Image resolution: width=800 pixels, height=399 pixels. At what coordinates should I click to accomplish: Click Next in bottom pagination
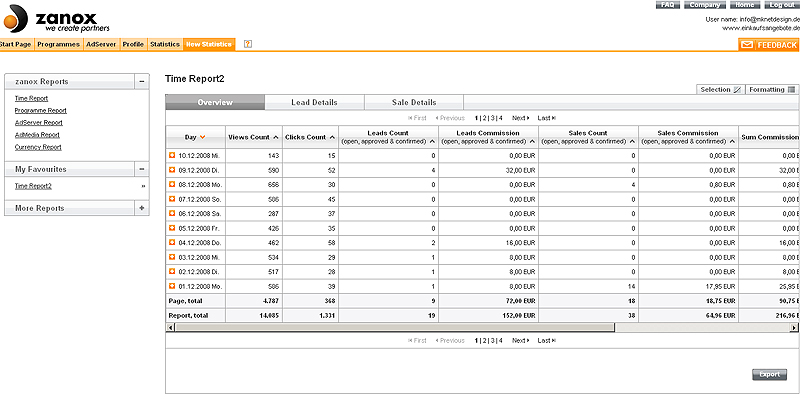520,340
